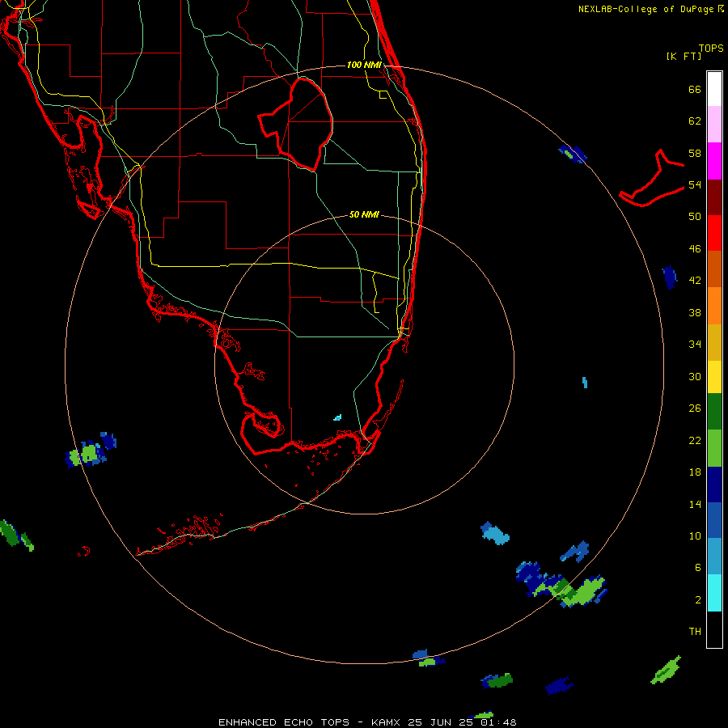Click the medium blue legend swatch

(714, 520)
